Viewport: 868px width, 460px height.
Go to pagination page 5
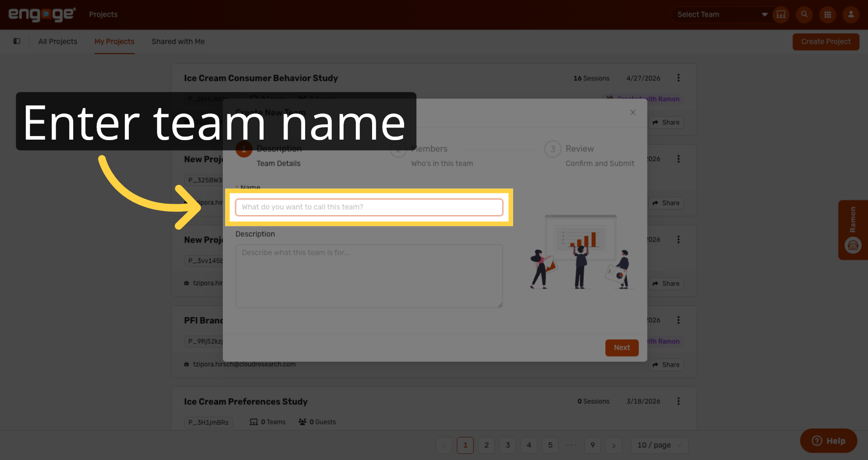pyautogui.click(x=550, y=445)
